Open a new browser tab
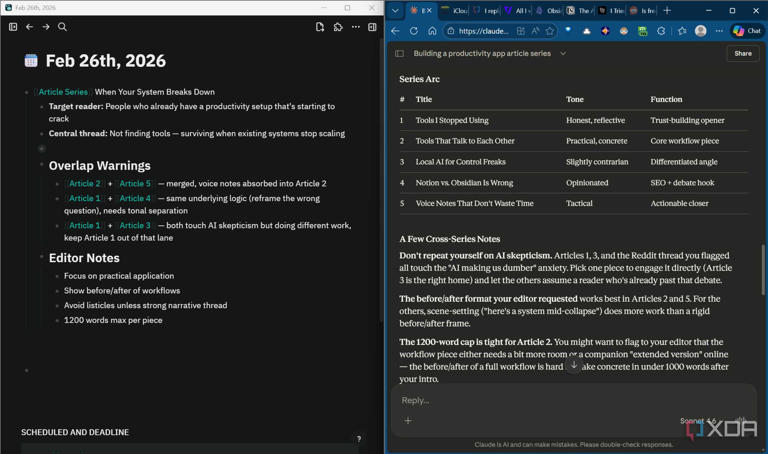Screen dimensions: 768x454 coord(667,10)
